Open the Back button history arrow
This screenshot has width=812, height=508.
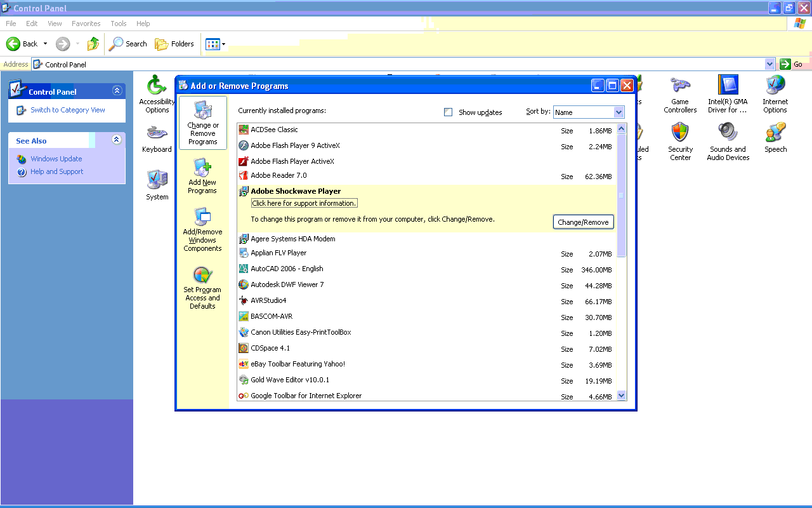coord(45,44)
